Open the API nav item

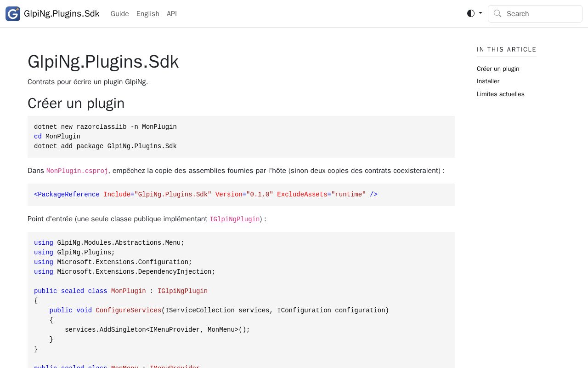point(172,14)
